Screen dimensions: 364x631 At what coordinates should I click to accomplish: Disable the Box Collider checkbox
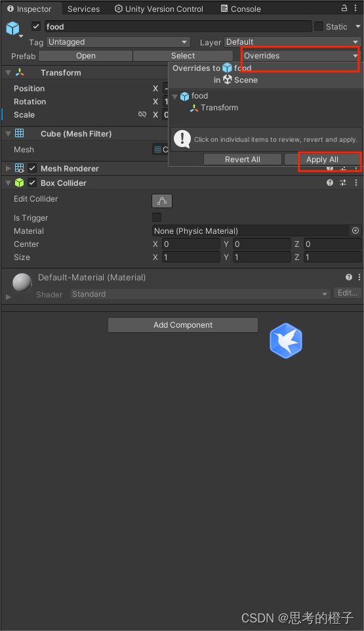click(x=32, y=183)
